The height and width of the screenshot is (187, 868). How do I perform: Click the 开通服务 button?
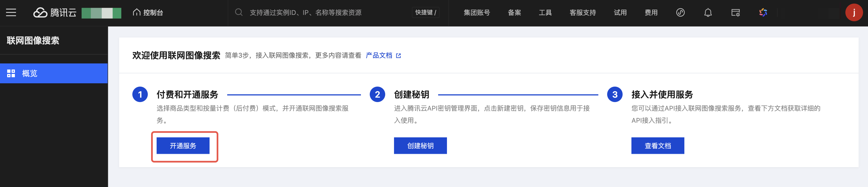pos(183,146)
